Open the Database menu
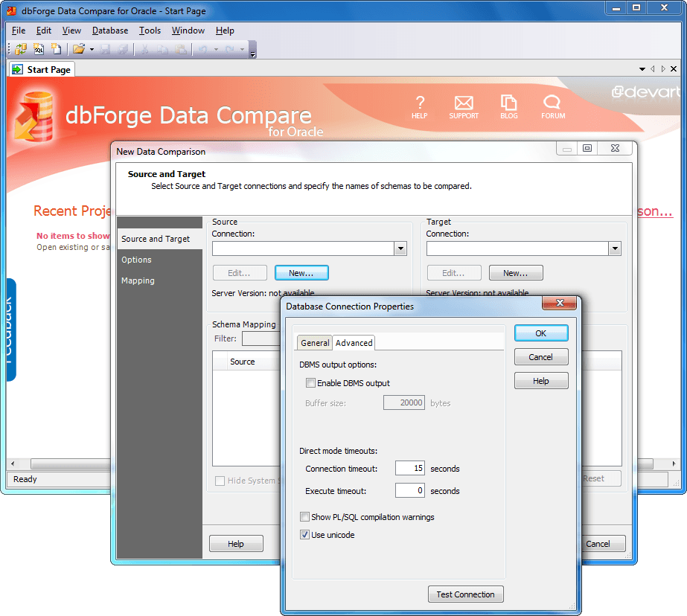 pos(110,31)
